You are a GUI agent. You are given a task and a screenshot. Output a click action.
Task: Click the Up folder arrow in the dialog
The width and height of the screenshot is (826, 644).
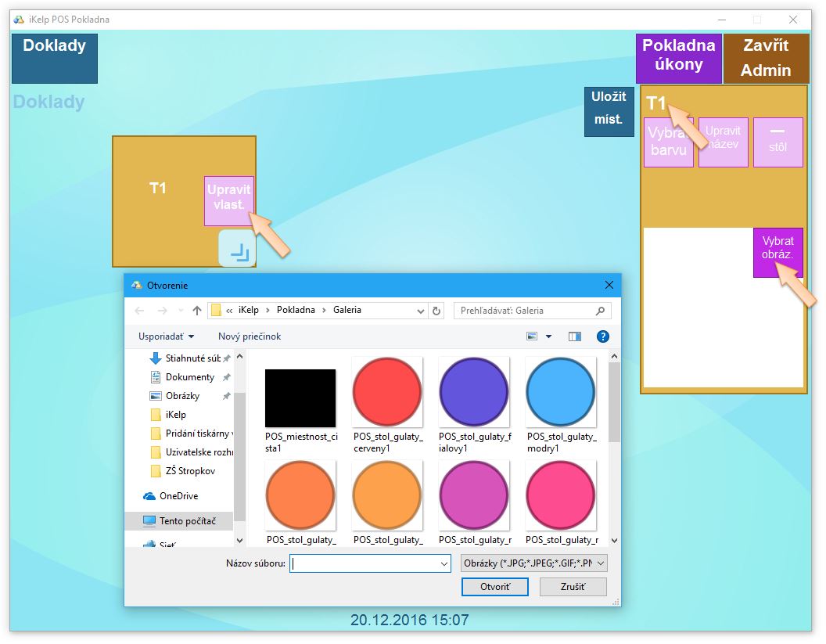(197, 311)
